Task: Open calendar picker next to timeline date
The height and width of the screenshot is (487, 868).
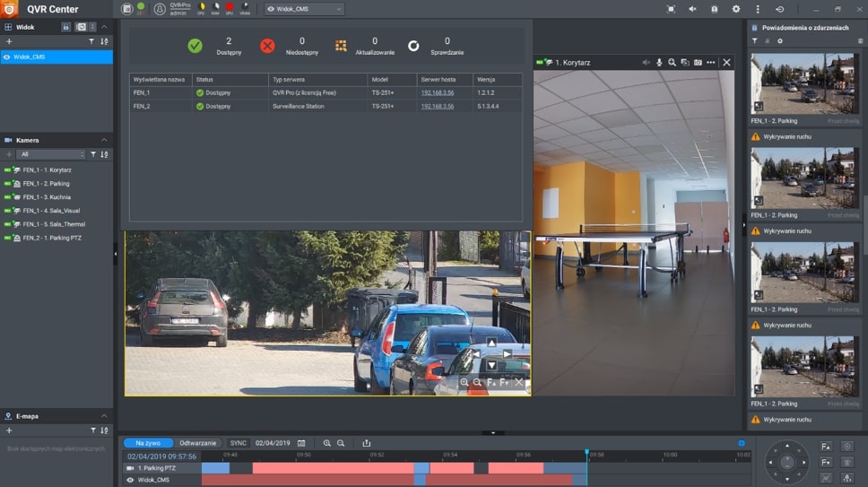Action: click(x=301, y=443)
